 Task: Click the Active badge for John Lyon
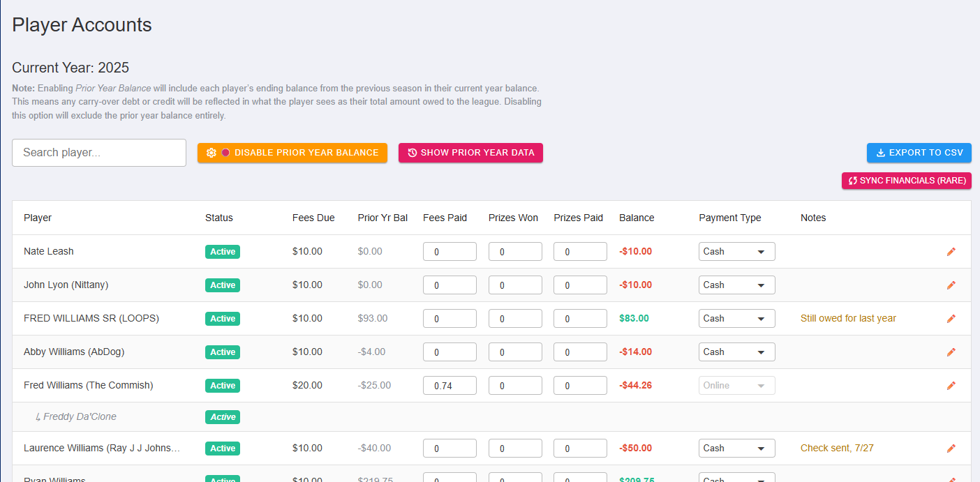tap(222, 285)
